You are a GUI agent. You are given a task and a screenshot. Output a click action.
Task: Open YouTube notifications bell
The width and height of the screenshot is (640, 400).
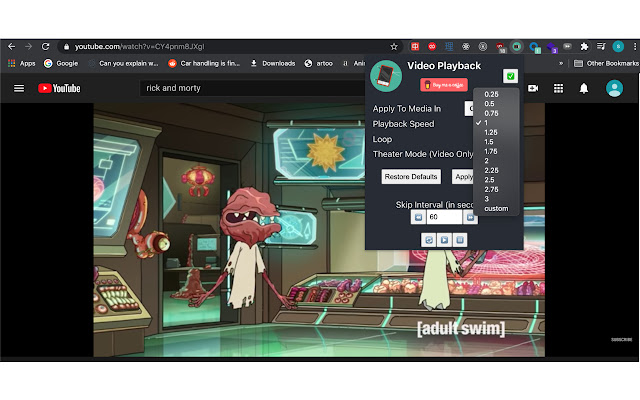[584, 88]
